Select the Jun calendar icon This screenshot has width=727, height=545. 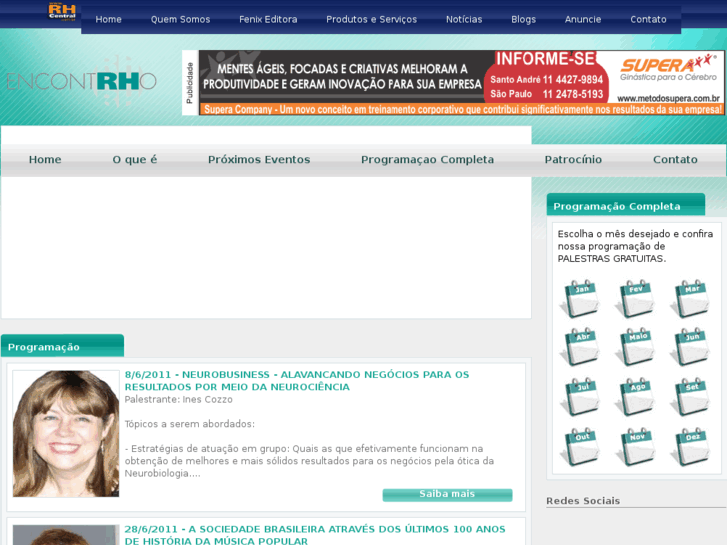click(690, 346)
